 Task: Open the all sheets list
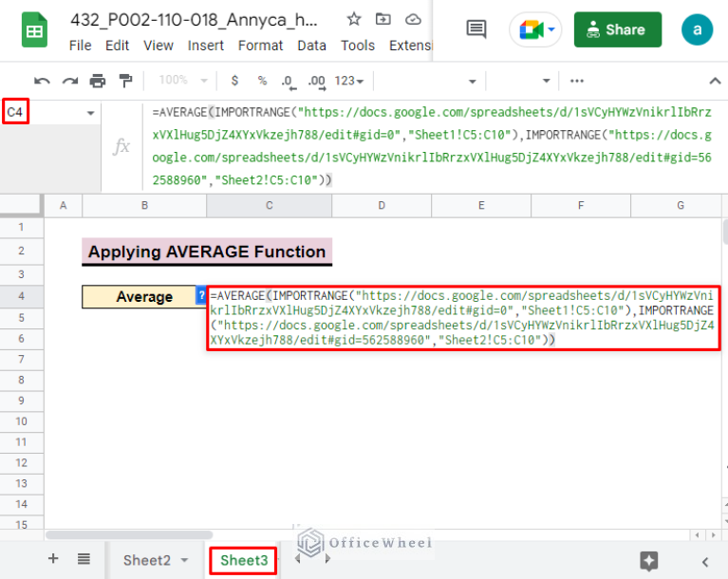click(x=84, y=558)
